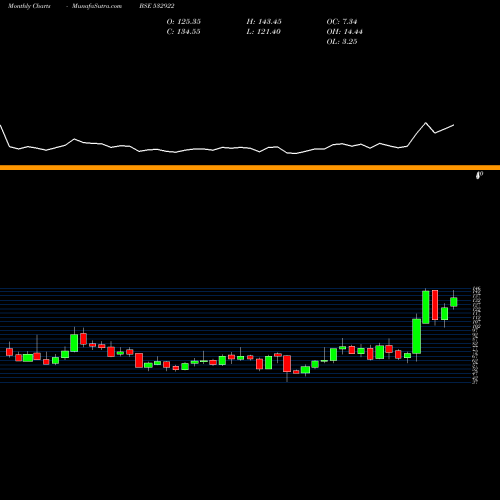
Task: Open the MunafaSutra.com label
Action: tap(97, 6)
